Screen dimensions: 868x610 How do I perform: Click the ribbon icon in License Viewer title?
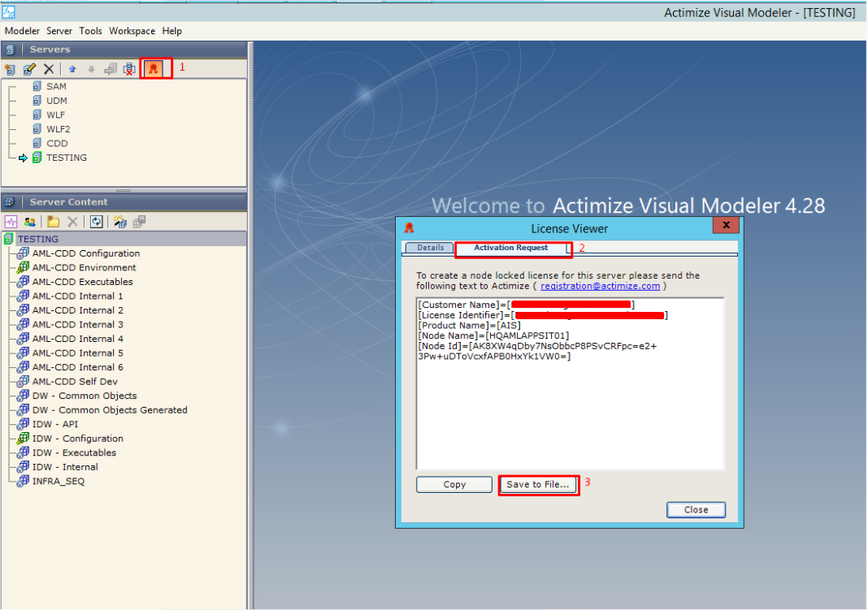pyautogui.click(x=409, y=228)
